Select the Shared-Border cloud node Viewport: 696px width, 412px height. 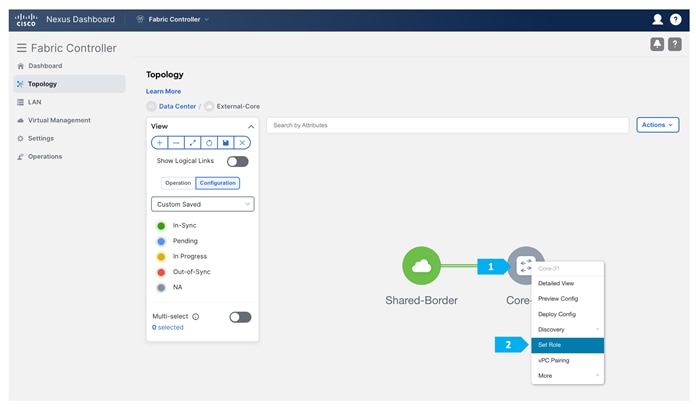click(x=421, y=265)
